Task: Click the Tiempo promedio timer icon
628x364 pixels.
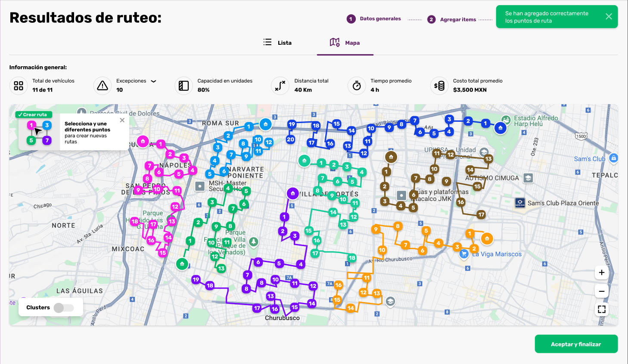Action: click(357, 86)
